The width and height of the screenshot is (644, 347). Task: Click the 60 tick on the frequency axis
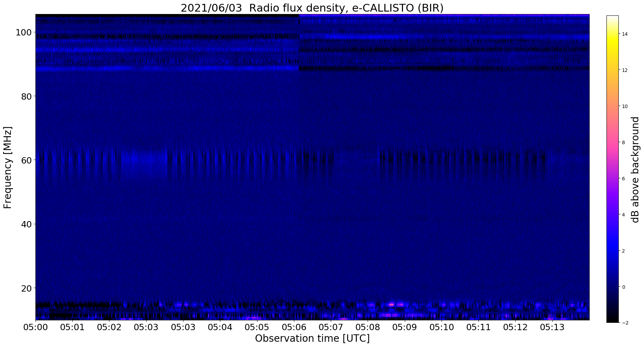(27, 160)
